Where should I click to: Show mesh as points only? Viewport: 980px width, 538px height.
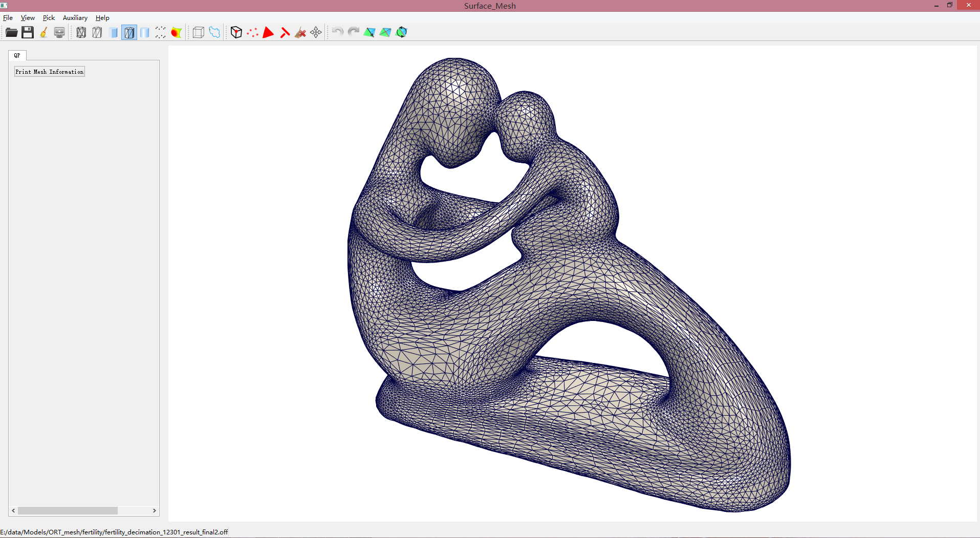161,33
